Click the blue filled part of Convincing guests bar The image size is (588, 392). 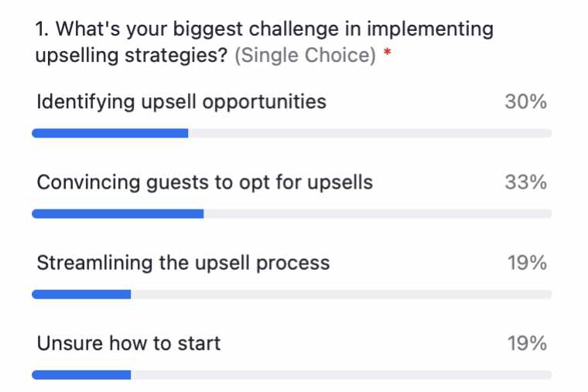(118, 213)
